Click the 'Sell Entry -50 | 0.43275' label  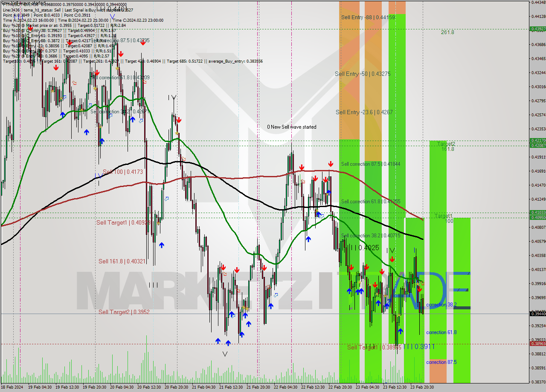(363, 74)
